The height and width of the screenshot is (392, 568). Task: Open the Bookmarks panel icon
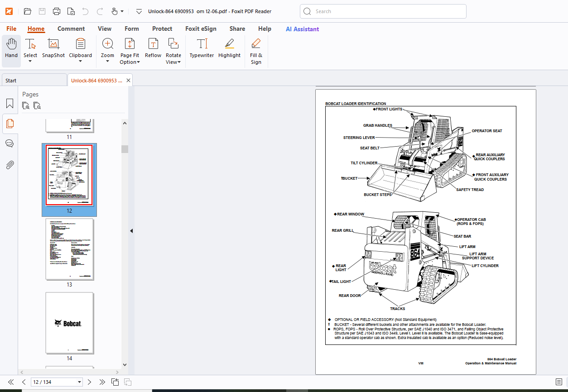(10, 104)
